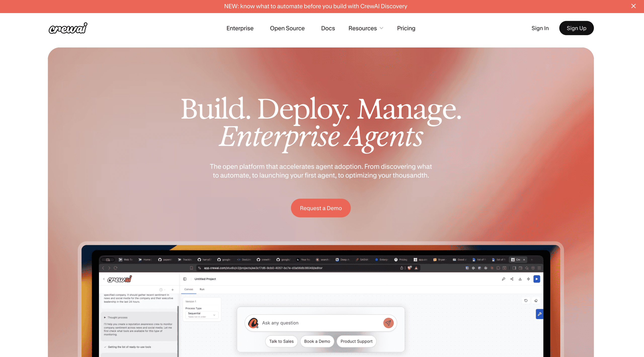Viewport: 644px width, 357px height.
Task: Toggle the studio side panel icon near Untitled Project
Action: (x=185, y=279)
